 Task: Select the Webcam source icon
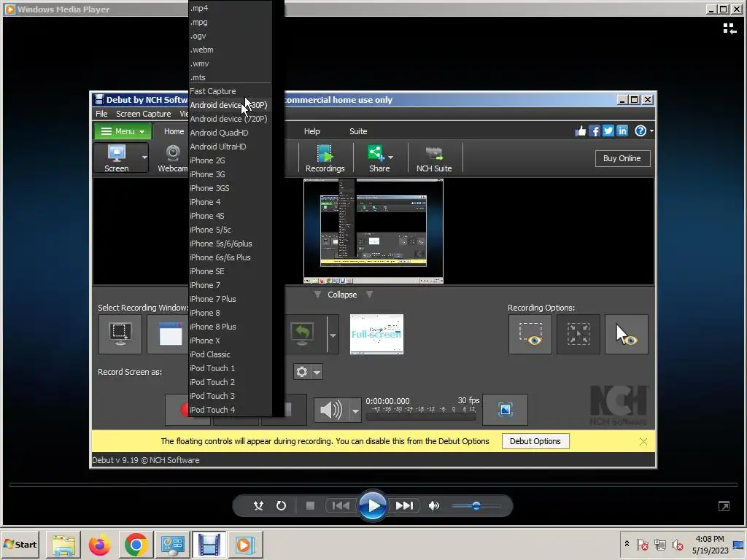click(x=172, y=158)
